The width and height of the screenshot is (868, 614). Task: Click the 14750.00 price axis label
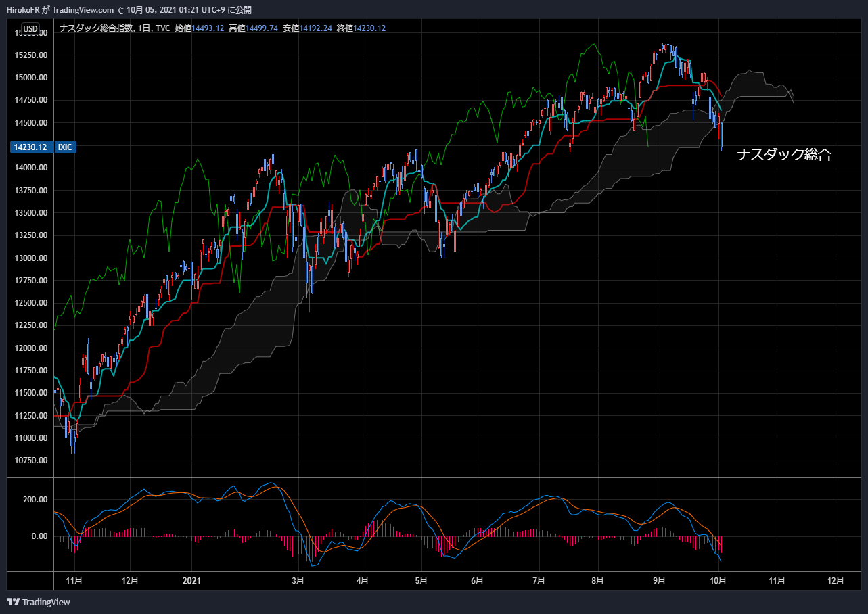pos(30,100)
